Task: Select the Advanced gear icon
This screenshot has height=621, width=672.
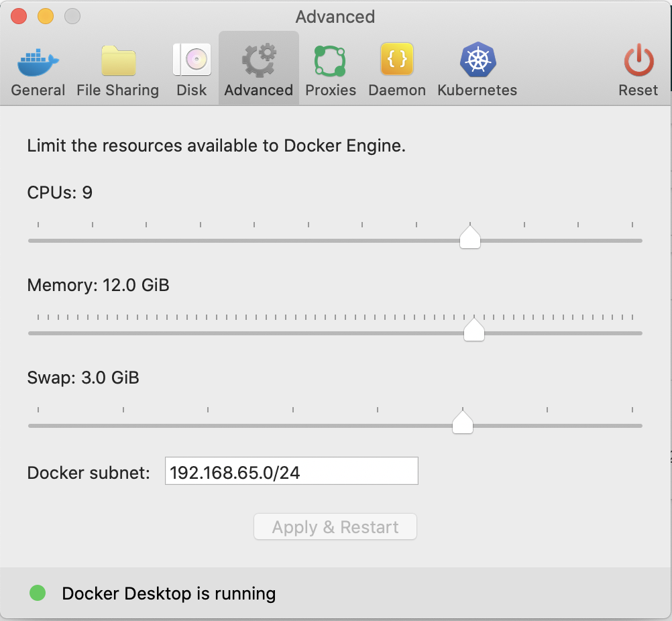Action: 258,60
